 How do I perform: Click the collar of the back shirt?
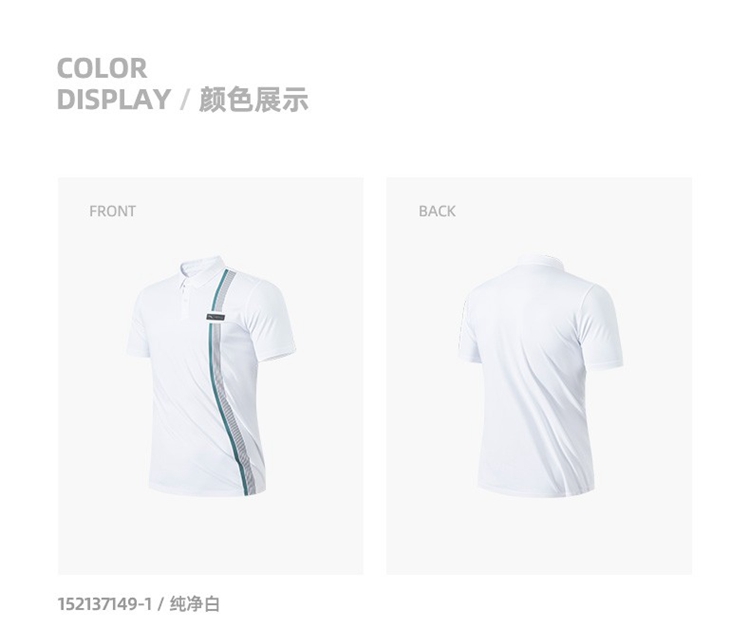pyautogui.click(x=541, y=262)
